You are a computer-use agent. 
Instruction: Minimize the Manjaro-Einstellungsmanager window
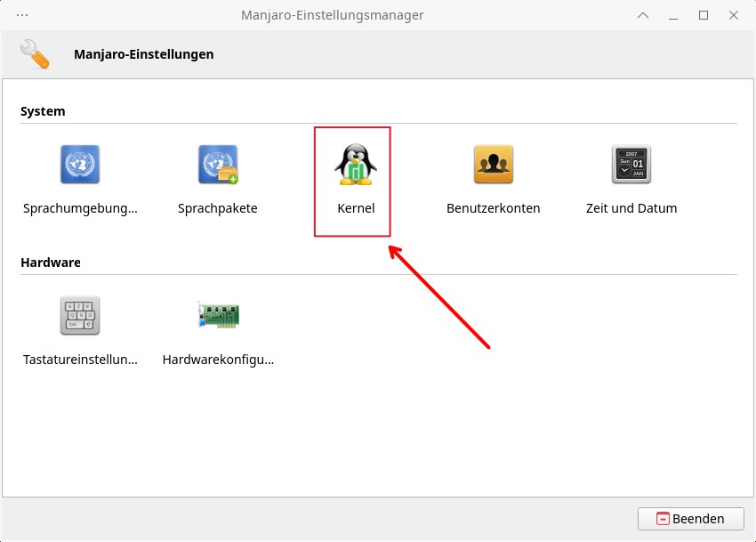point(673,15)
